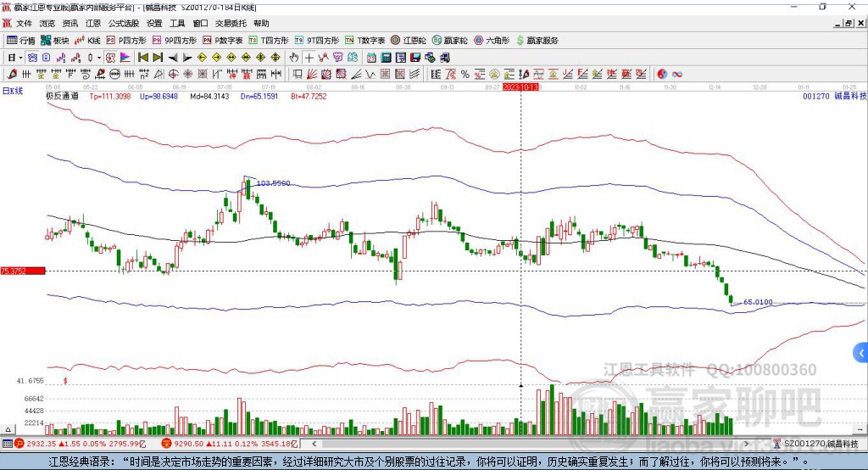The image size is (868, 470).
Task: Click the black left triangle arrow
Action: [173, 58]
